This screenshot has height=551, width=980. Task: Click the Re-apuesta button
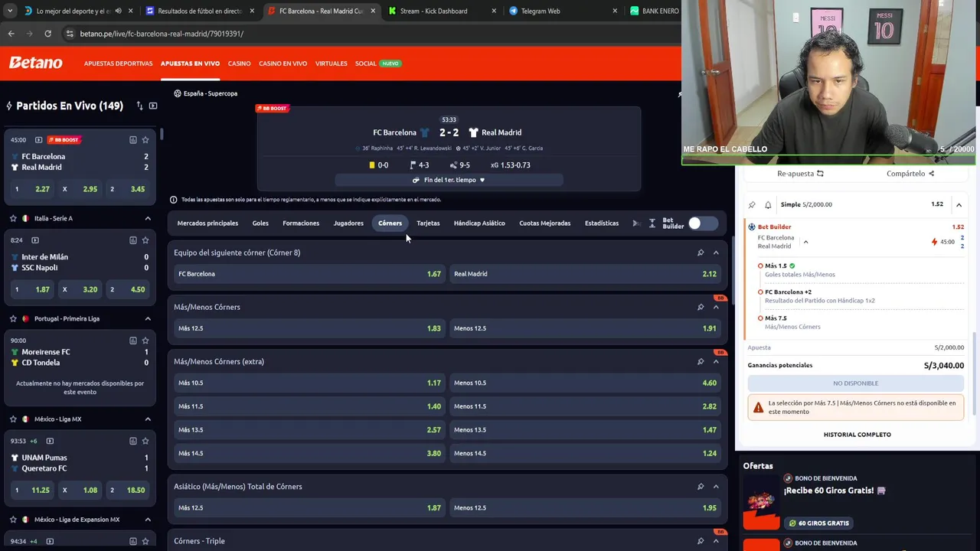[x=800, y=174]
